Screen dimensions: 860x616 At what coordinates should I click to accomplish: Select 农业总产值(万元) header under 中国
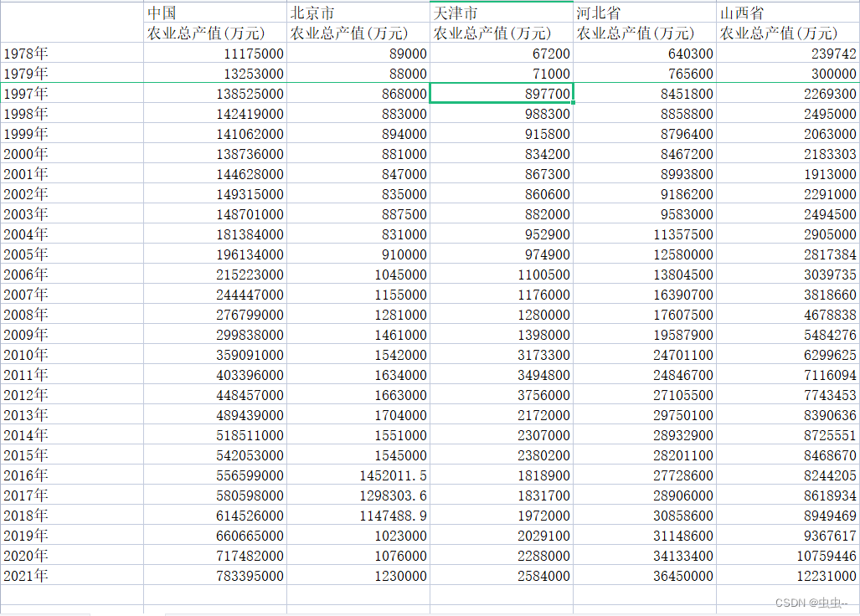click(215, 33)
